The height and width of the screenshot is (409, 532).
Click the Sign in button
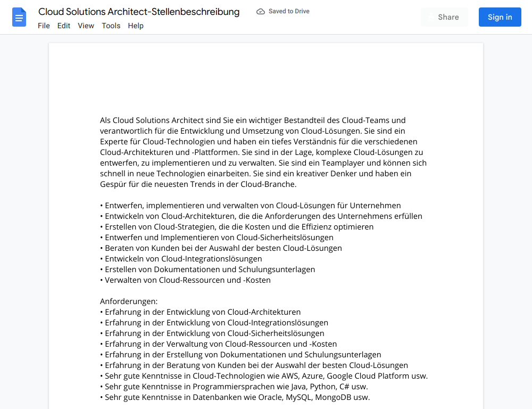[x=500, y=17]
